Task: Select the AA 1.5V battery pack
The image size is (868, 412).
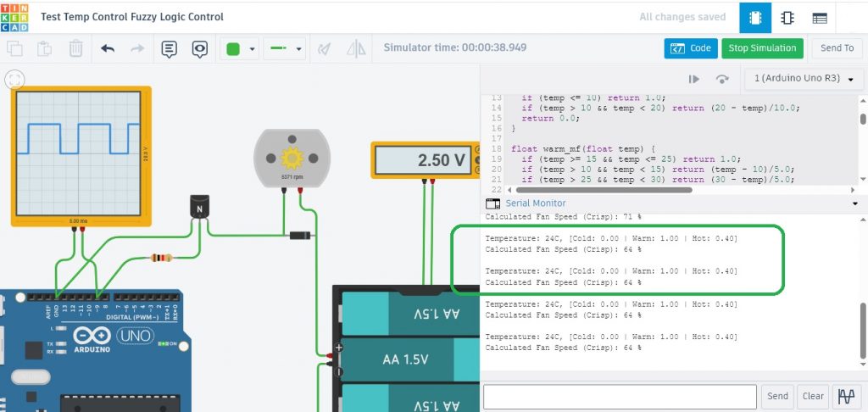Action: pos(406,348)
